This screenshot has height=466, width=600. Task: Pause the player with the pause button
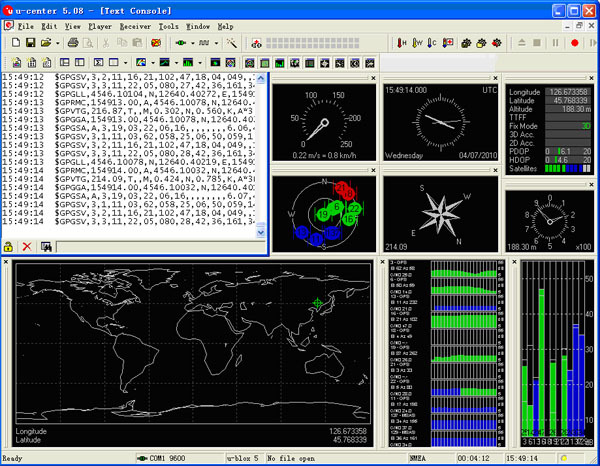(556, 43)
